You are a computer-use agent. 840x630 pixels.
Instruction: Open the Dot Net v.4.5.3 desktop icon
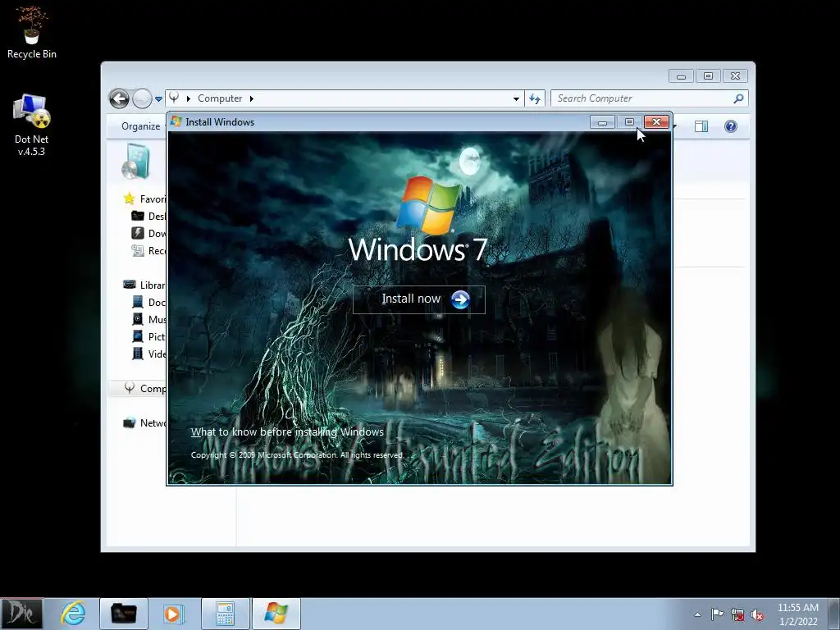[32, 126]
